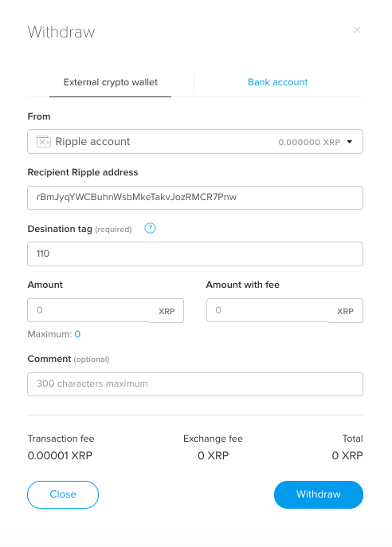The height and width of the screenshot is (547, 392).
Task: Expand the From account dropdown arrow
Action: pyautogui.click(x=350, y=142)
